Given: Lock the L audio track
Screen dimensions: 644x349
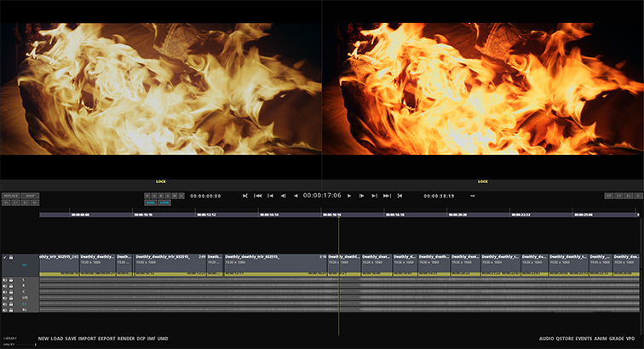Looking at the screenshot, I should 11,279.
